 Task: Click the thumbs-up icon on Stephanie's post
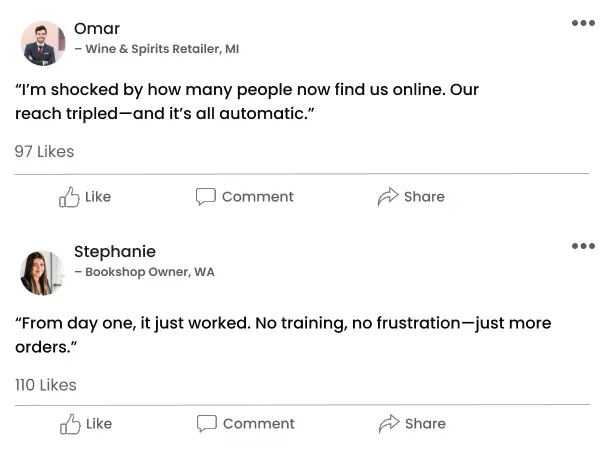70,424
